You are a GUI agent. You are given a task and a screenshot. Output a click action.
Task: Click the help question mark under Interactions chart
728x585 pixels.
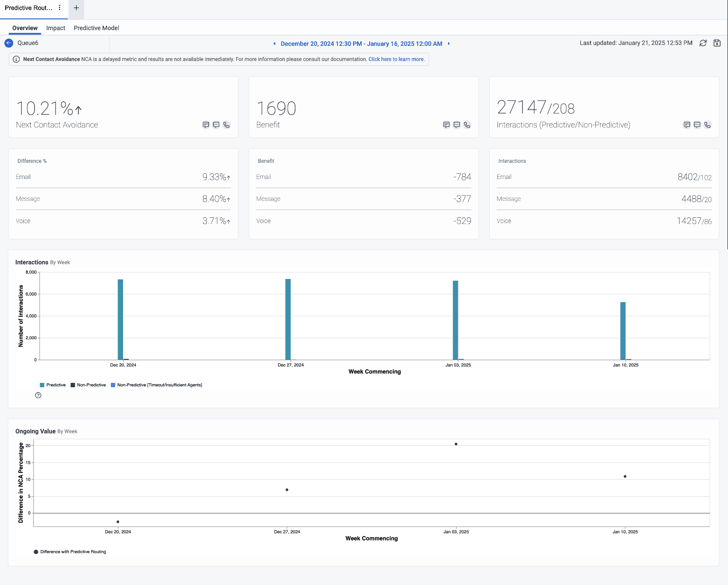[x=38, y=396]
